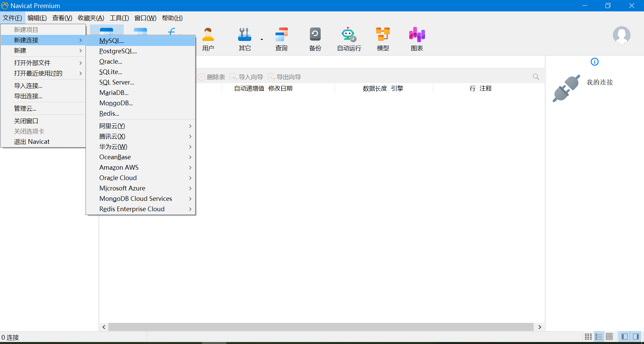Toggle the left navigation pane
This screenshot has width=644, height=344.
coord(625,337)
